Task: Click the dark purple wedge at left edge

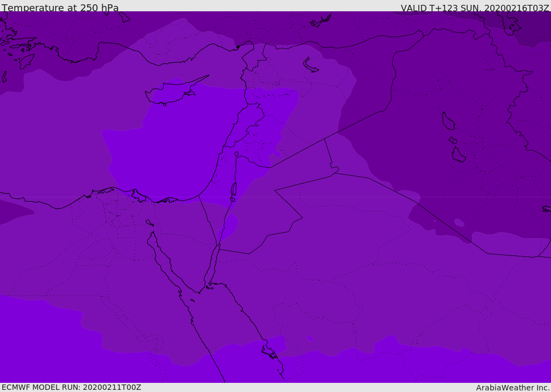Action: 13,211
